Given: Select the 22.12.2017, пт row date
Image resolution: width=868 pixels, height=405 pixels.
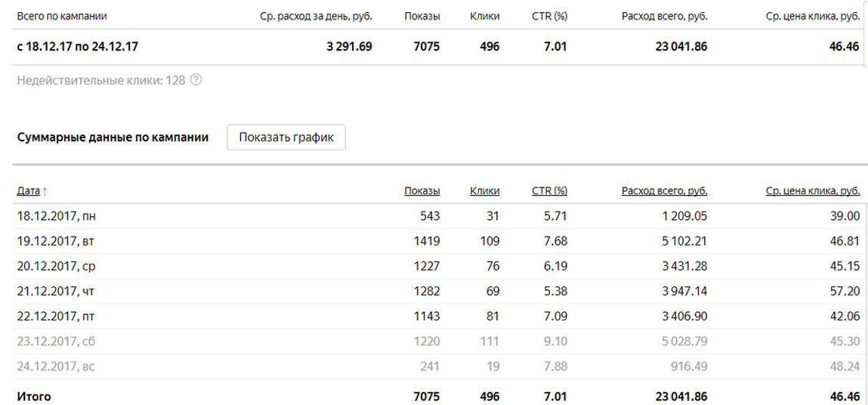Looking at the screenshot, I should point(56,316).
